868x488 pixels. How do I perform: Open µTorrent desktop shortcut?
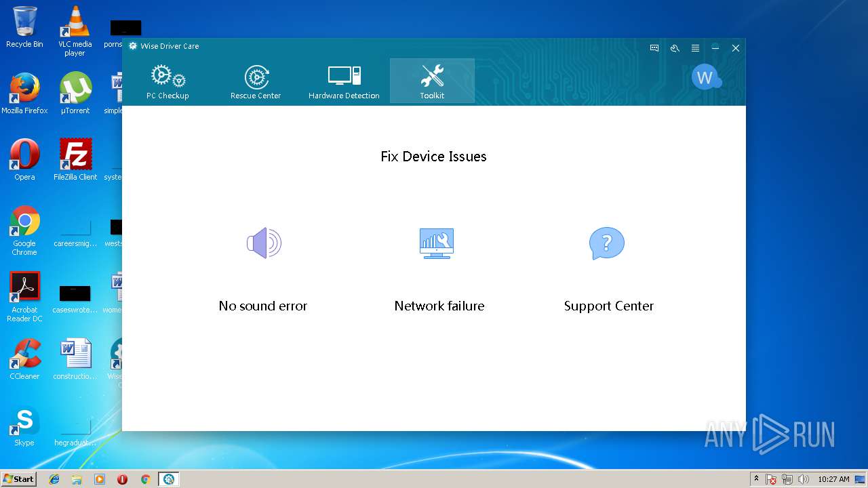(75, 93)
